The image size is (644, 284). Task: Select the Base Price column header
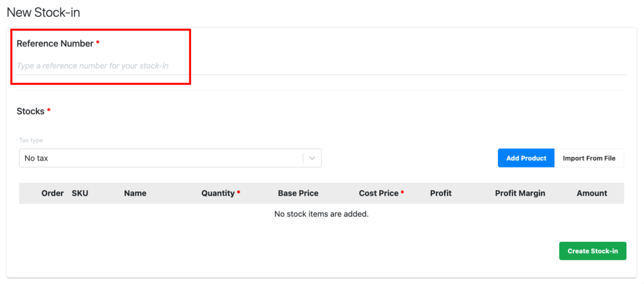coord(298,193)
